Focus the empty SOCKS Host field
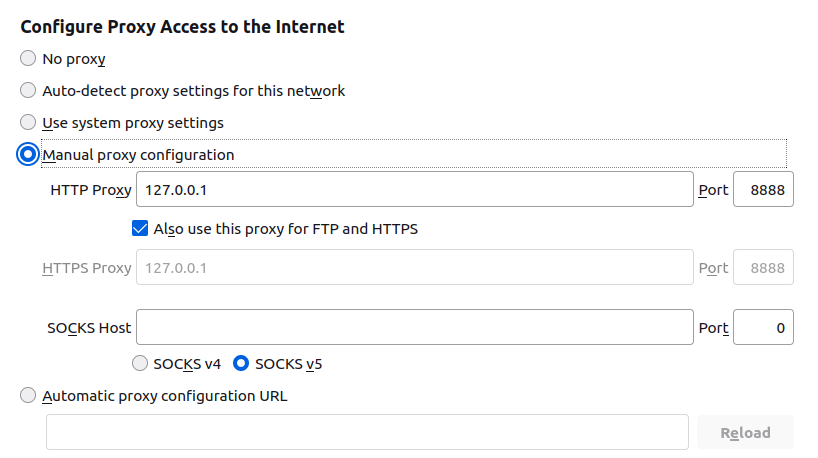This screenshot has width=818, height=458. tap(414, 327)
